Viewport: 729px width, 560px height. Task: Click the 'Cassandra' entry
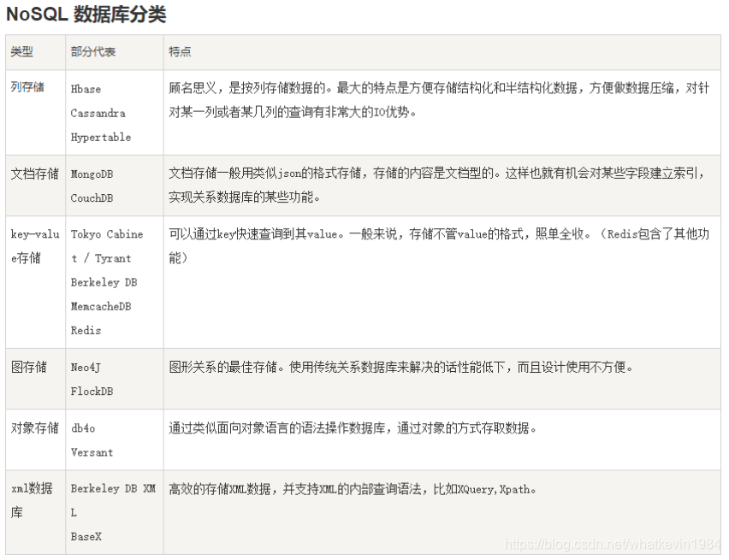coord(98,113)
